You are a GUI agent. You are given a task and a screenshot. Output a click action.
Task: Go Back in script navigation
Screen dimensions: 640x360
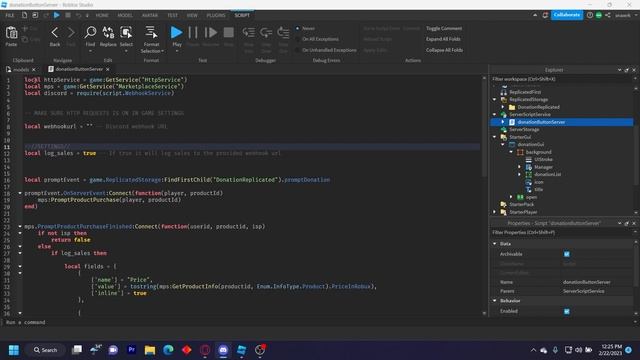coord(55,33)
